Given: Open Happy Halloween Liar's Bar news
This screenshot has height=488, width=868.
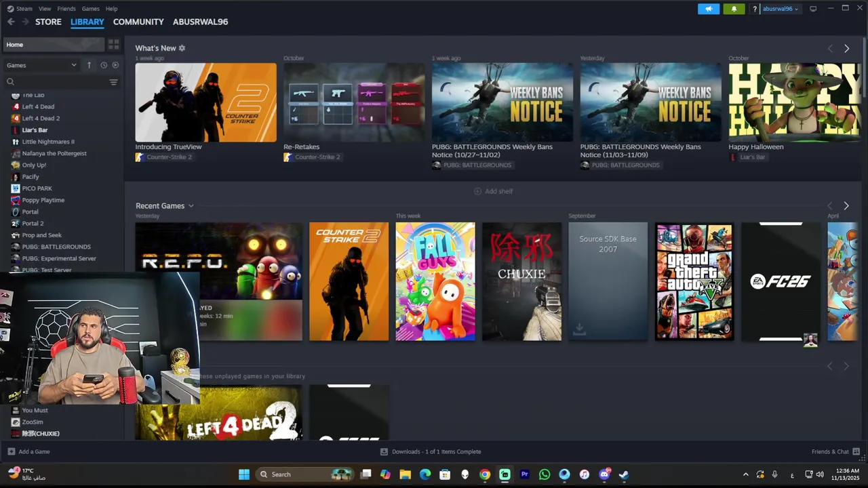Looking at the screenshot, I should tap(795, 102).
